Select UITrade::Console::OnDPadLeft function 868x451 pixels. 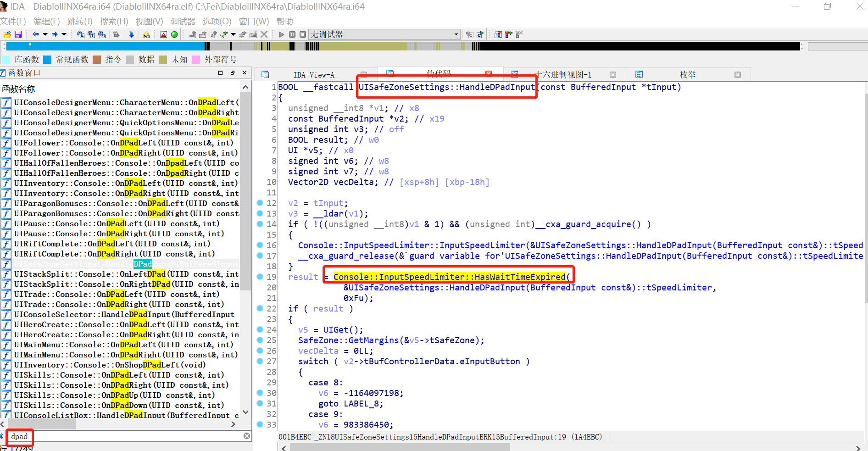click(x=119, y=294)
